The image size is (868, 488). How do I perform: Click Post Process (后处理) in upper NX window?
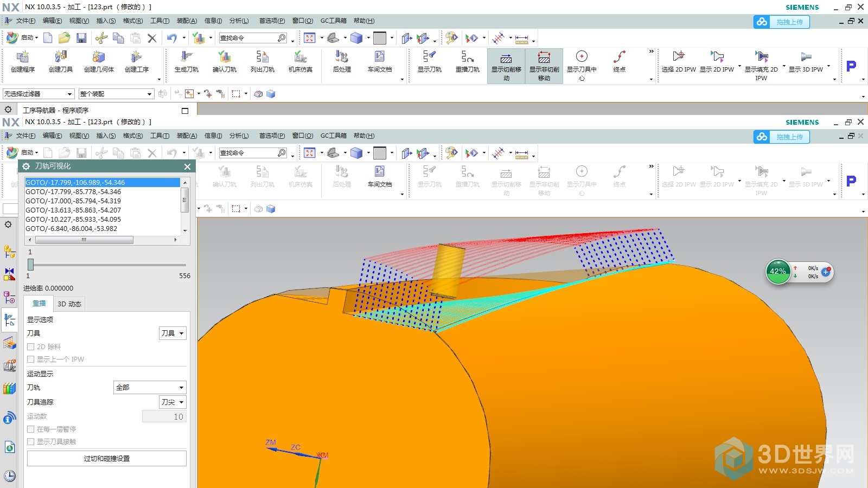(342, 61)
